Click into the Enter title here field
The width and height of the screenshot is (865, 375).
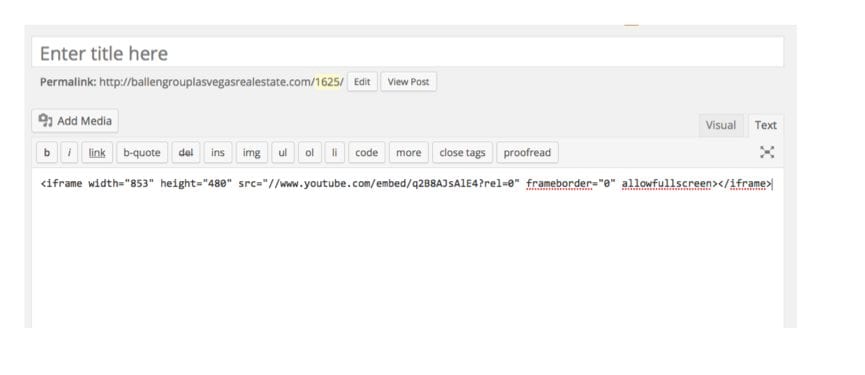point(407,52)
